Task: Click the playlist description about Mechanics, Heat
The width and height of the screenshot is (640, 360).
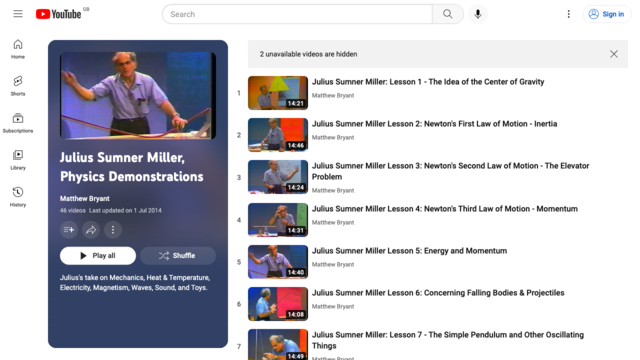Action: tap(135, 282)
